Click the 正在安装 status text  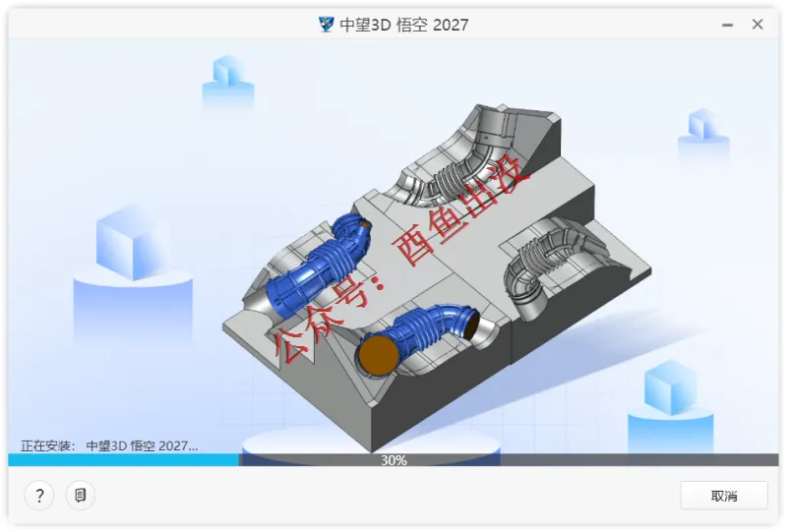pos(109,445)
